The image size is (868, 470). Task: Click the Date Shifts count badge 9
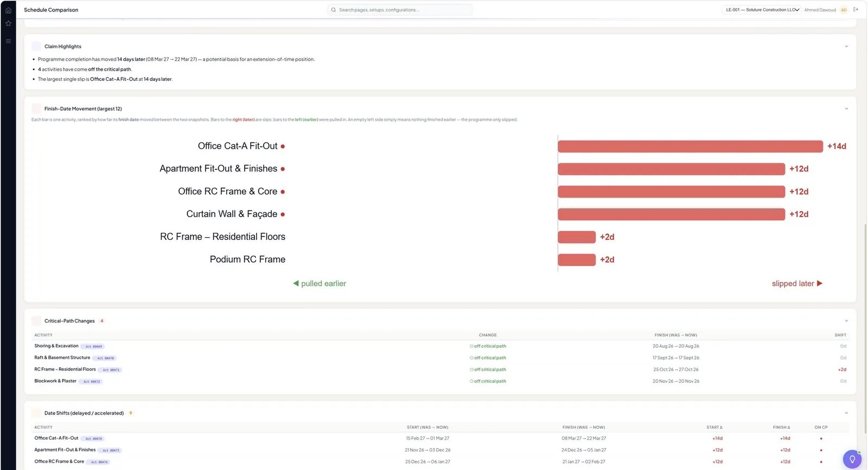point(131,413)
